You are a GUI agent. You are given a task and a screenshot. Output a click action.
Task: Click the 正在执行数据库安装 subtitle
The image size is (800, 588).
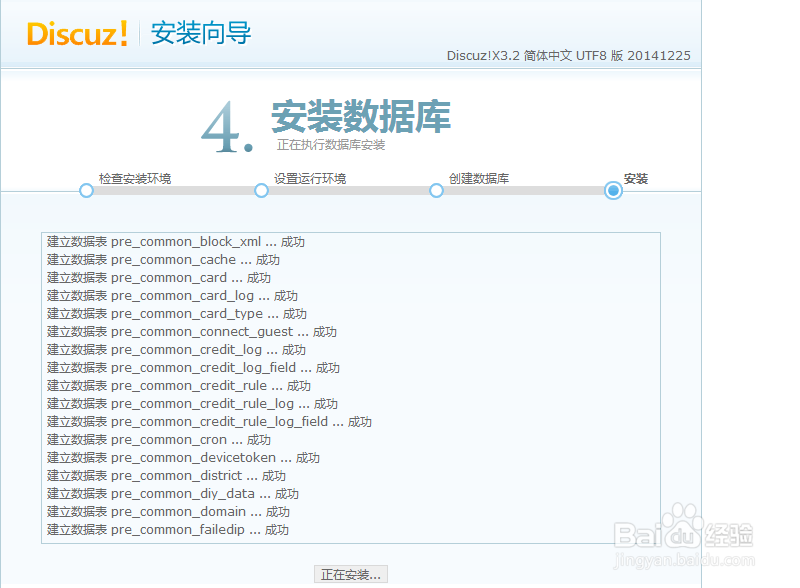(331, 145)
